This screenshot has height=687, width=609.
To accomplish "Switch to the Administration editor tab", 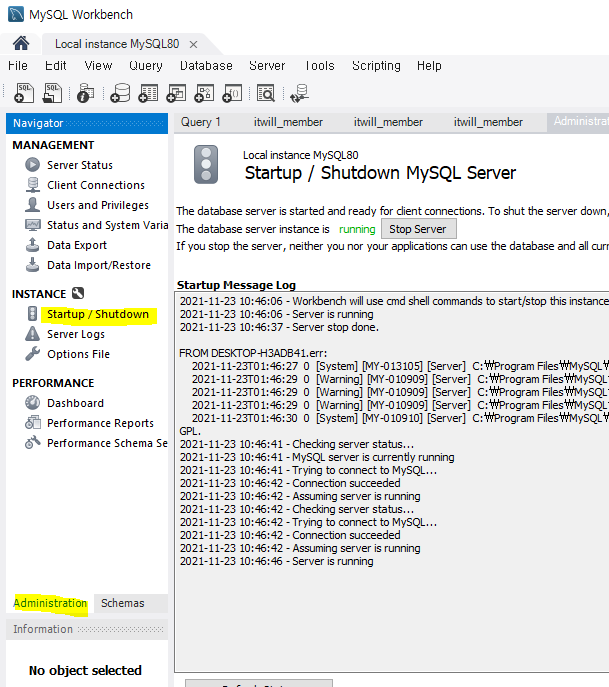I will (579, 121).
